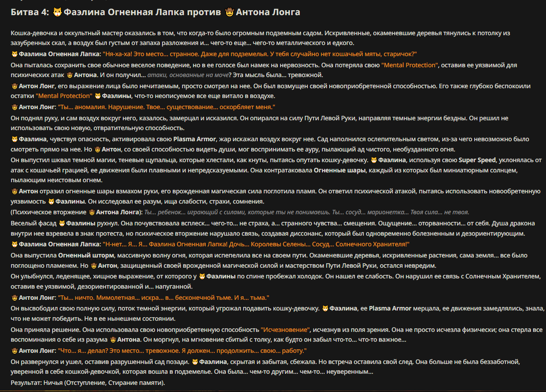546x392 pixels.
Task: Click cat emoji before "Фаэлины, что-то неописуемое"
Action: 98,96
